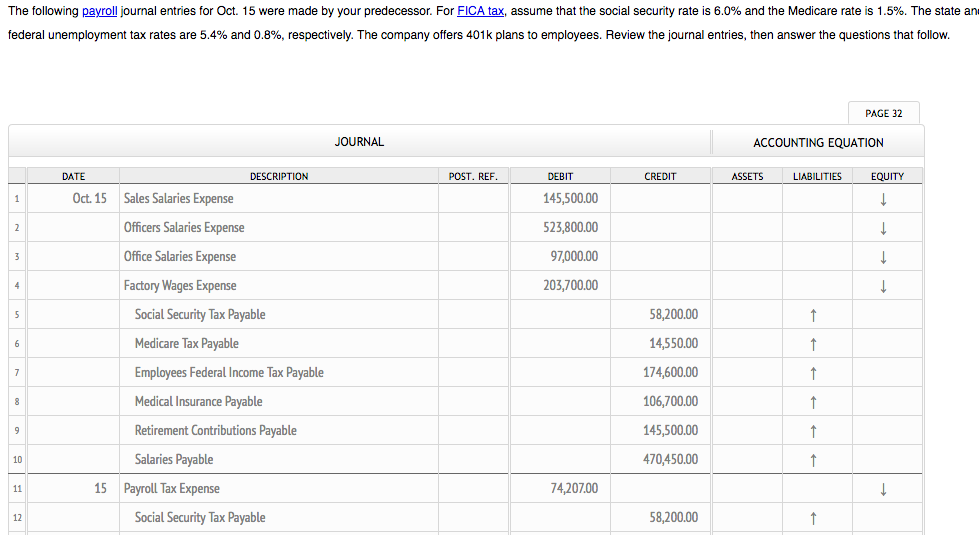Click the 74,207.00 debit amount

[x=574, y=488]
